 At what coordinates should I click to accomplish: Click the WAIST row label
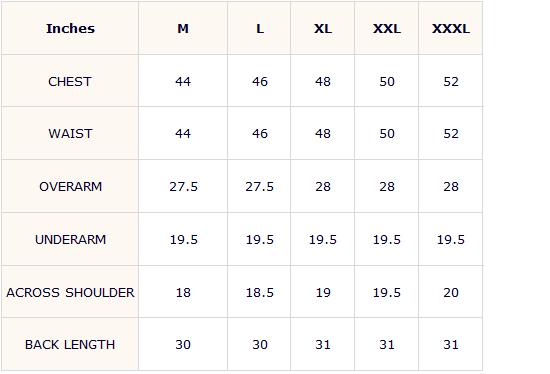[x=70, y=134]
